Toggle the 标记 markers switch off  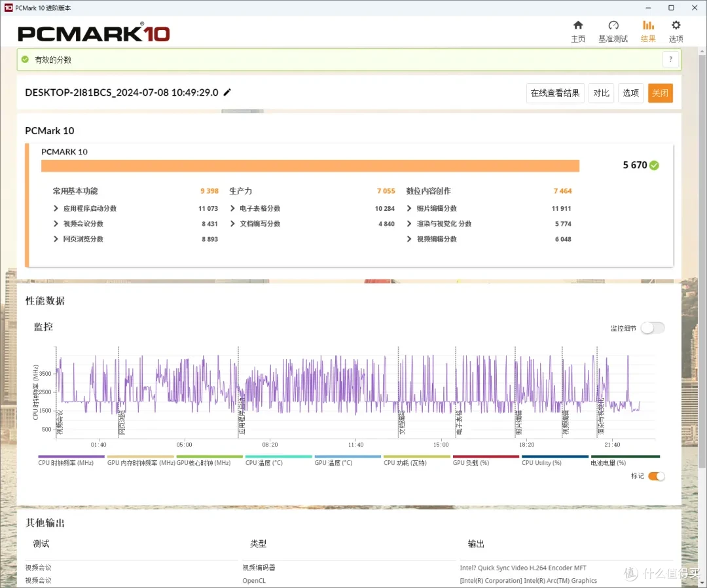[x=656, y=476]
